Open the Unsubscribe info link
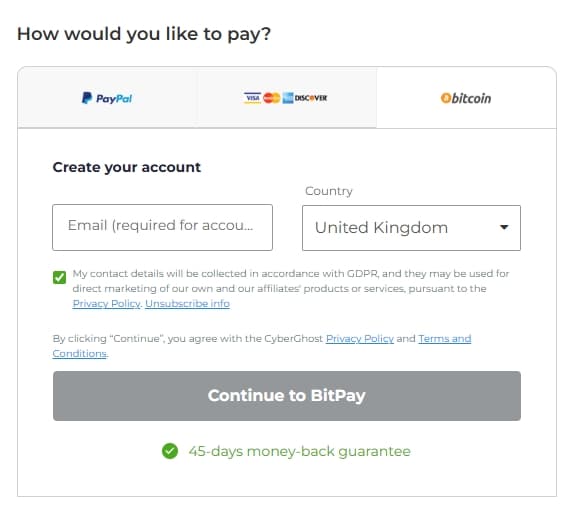This screenshot has height=517, width=579. click(x=187, y=304)
